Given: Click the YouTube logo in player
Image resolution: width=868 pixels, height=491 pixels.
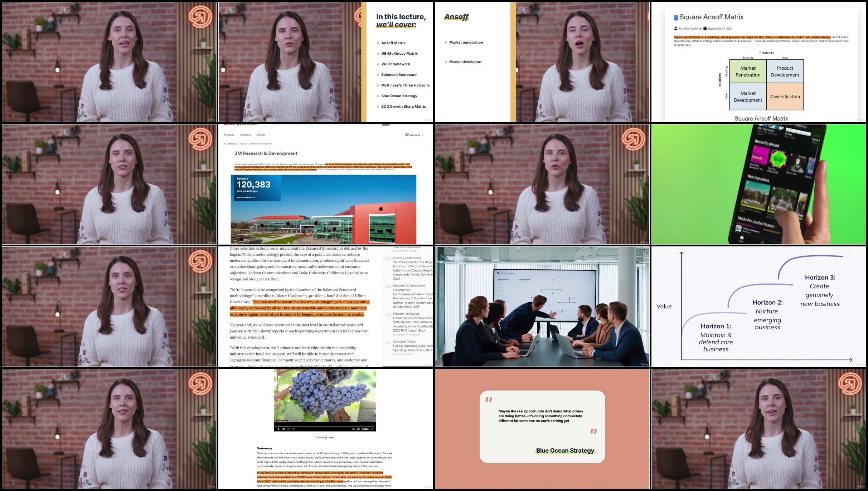Looking at the screenshot, I should [x=365, y=429].
